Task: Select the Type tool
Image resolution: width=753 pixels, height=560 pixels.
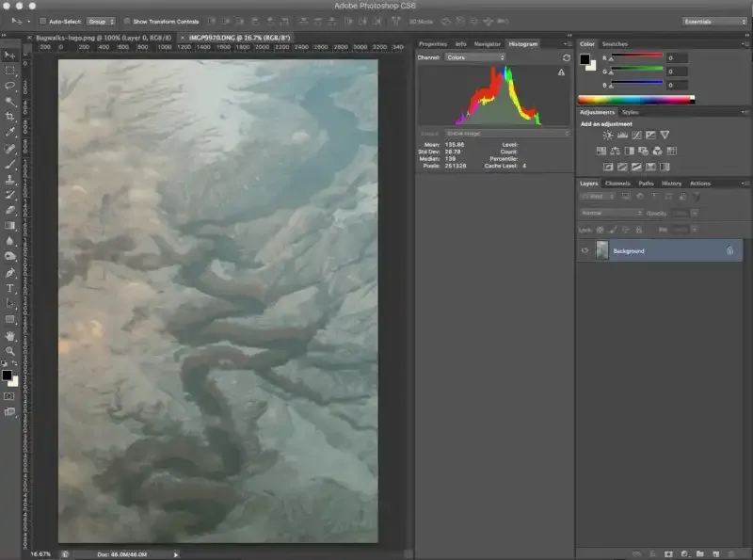Action: [x=10, y=288]
